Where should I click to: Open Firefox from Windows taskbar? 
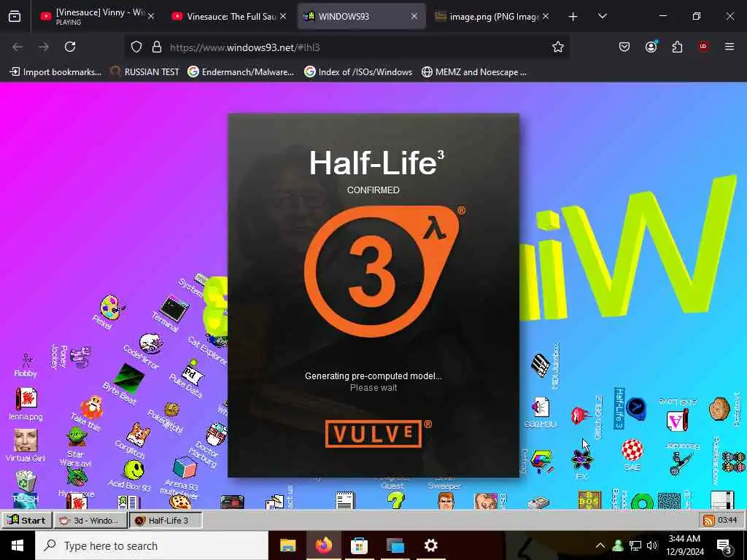[x=324, y=545]
